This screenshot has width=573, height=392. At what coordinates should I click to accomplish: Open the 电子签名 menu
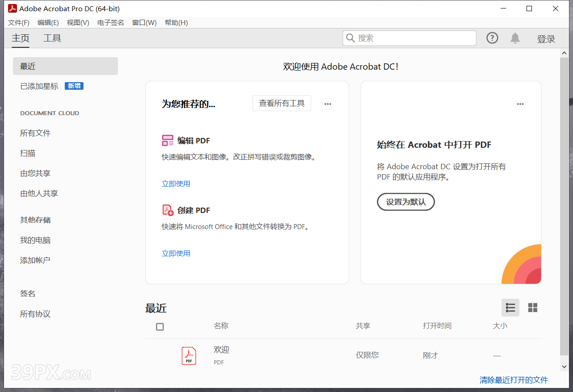click(111, 23)
